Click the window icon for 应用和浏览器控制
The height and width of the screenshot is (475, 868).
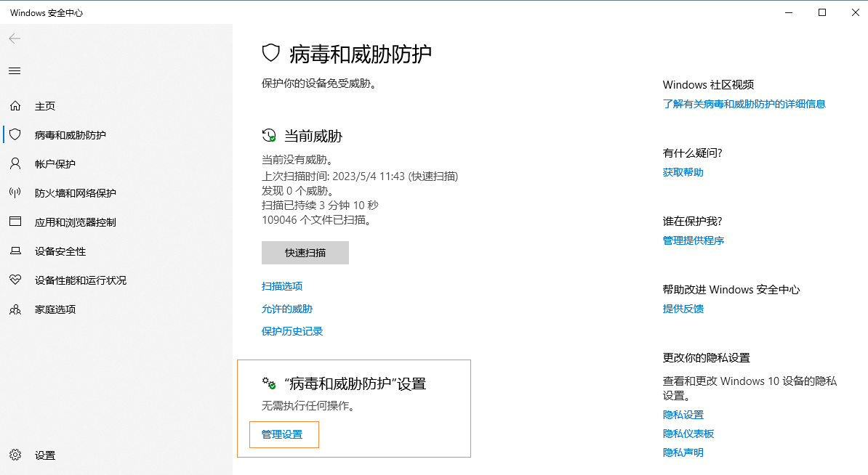(x=15, y=222)
